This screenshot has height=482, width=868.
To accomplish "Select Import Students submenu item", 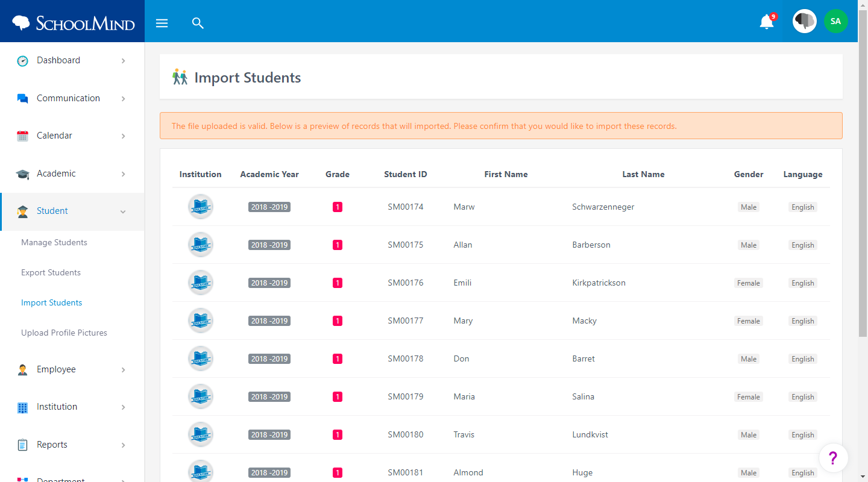I will click(x=52, y=302).
